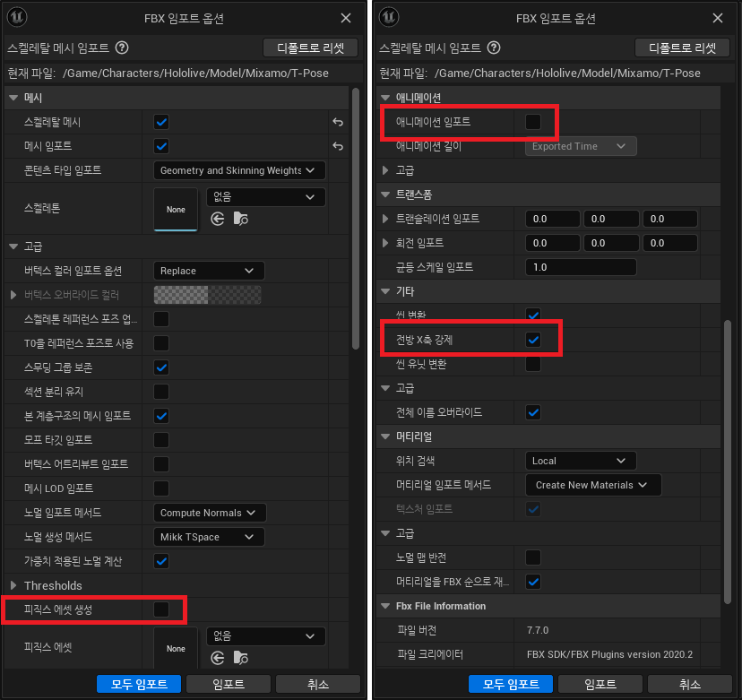Use selected asset arrow for 피직스 에셋
Viewport: 742px width, 700px height.
click(218, 658)
